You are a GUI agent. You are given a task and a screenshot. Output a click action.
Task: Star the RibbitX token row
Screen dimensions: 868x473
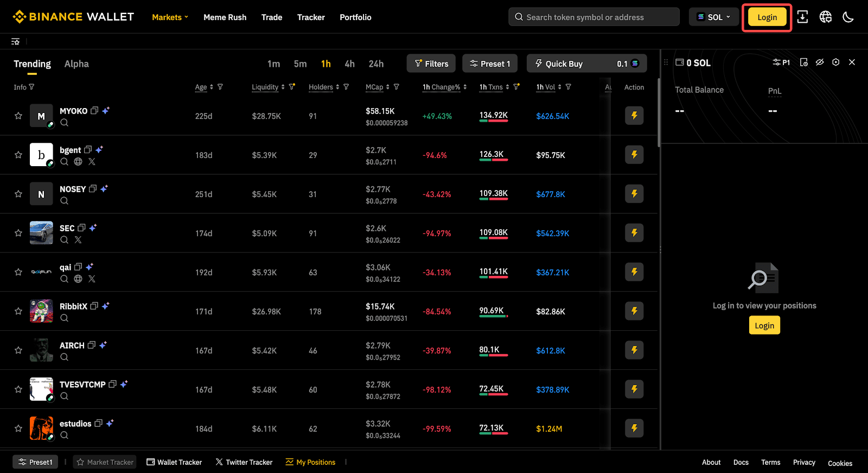click(x=18, y=311)
